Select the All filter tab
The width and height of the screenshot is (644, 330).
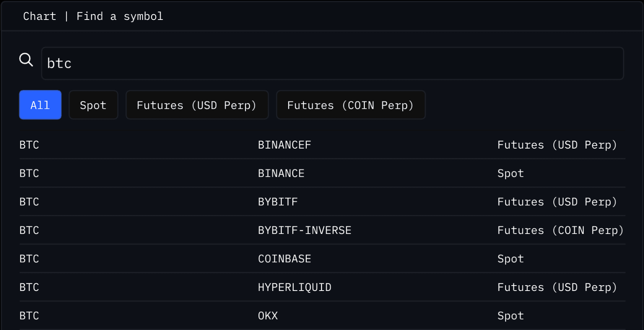pyautogui.click(x=40, y=105)
